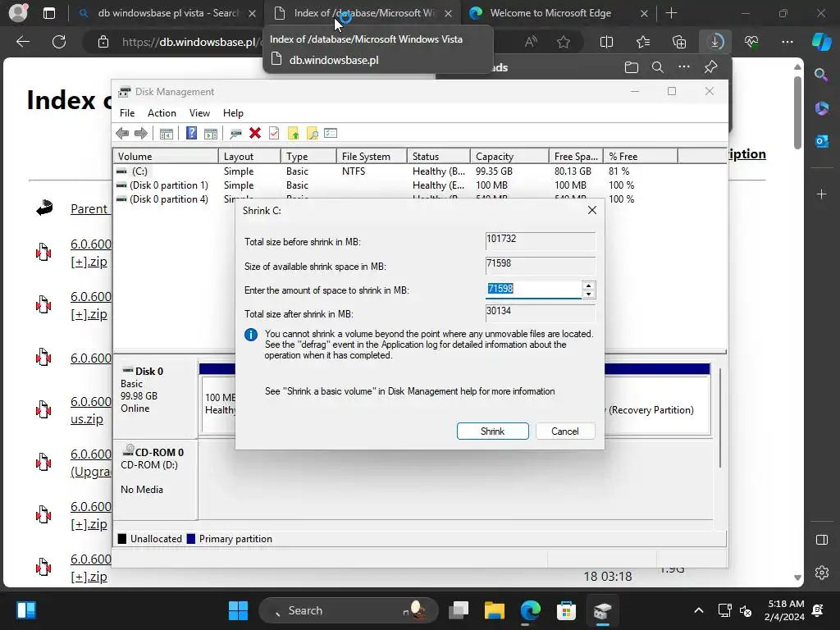The image size is (840, 630).
Task: Click the yellow folder with green arrow icon
Action: click(293, 134)
